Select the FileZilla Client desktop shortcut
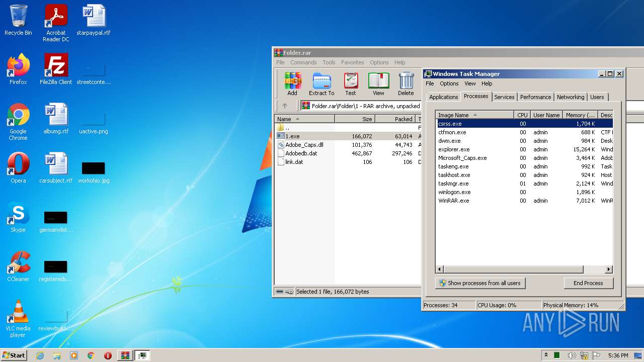Screen dimensions: 644x362 (x=56, y=69)
